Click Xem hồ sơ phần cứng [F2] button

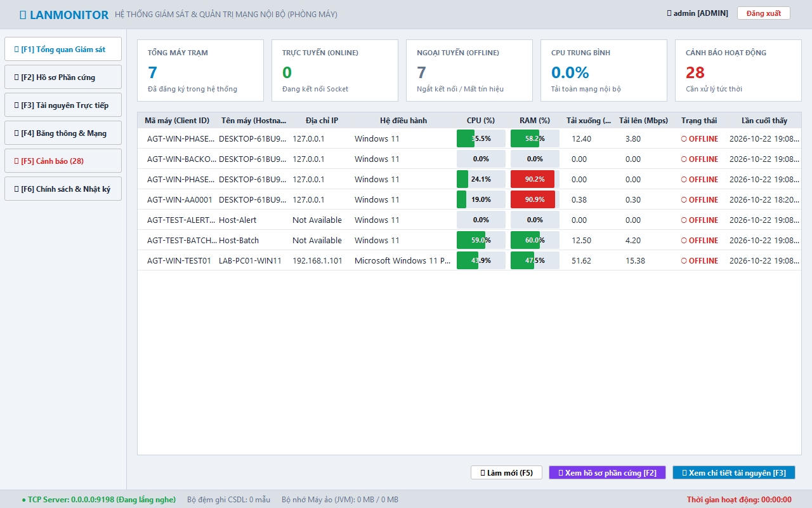[x=607, y=472]
